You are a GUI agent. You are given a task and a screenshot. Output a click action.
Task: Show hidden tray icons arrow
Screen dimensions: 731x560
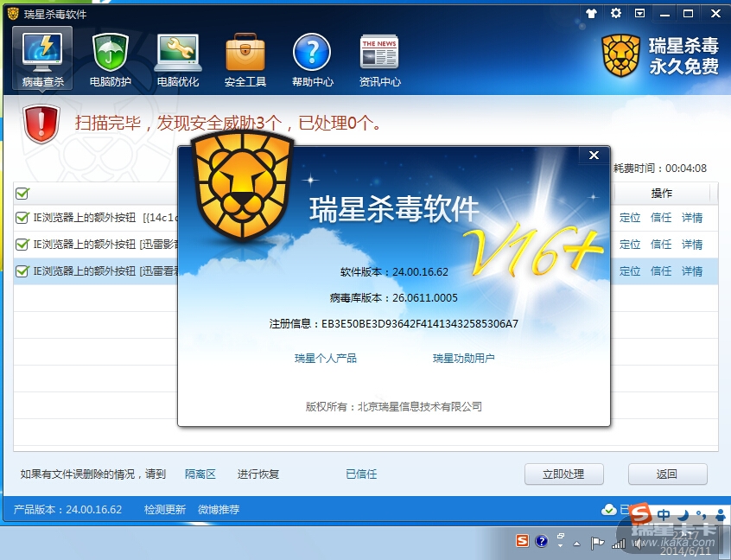tap(577, 544)
